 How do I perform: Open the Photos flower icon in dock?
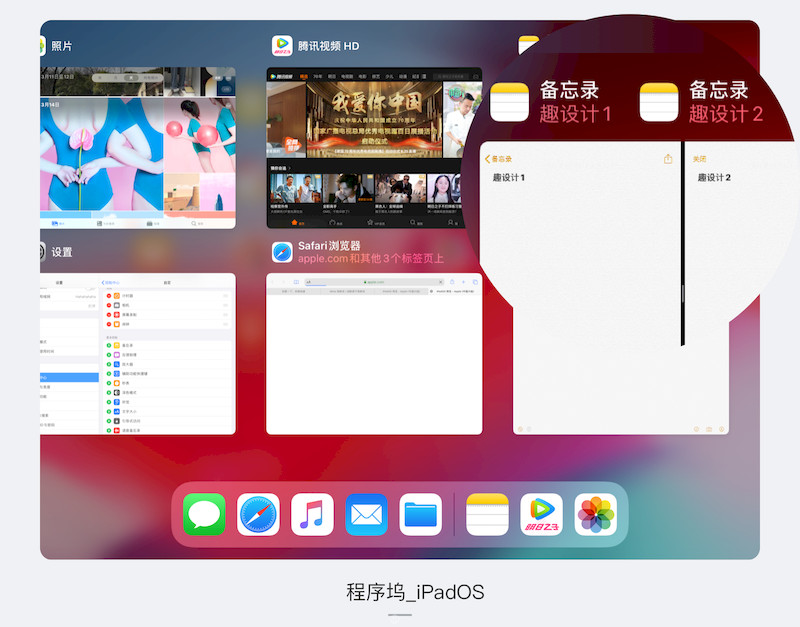595,514
